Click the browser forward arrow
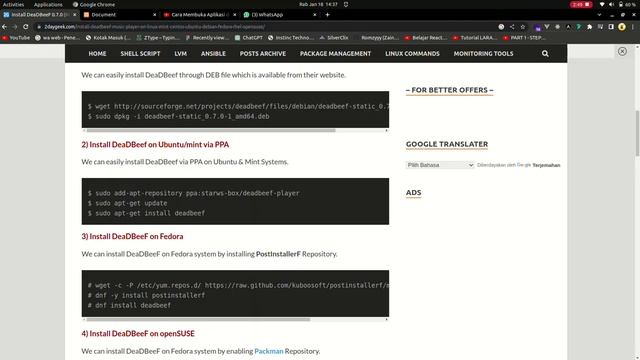 (x=15, y=27)
